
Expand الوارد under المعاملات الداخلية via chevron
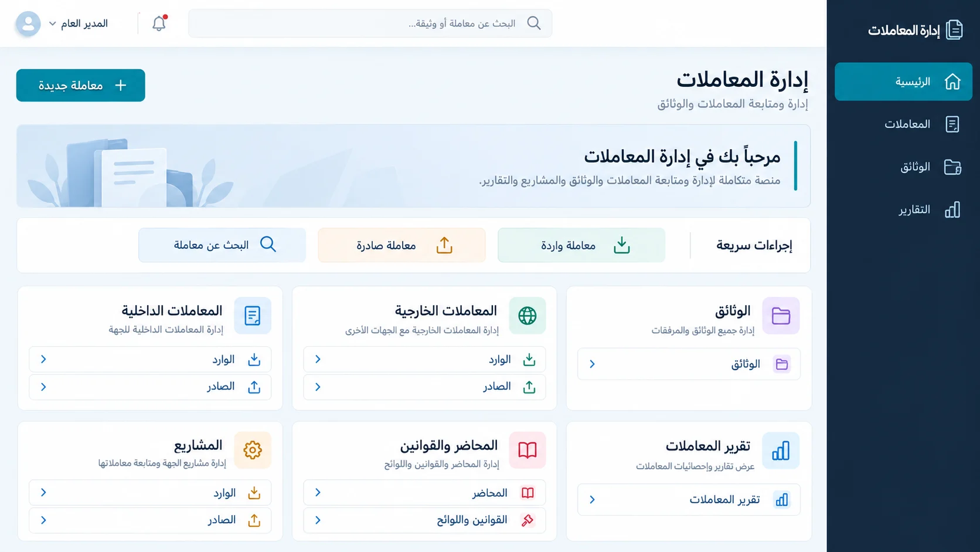pyautogui.click(x=43, y=359)
